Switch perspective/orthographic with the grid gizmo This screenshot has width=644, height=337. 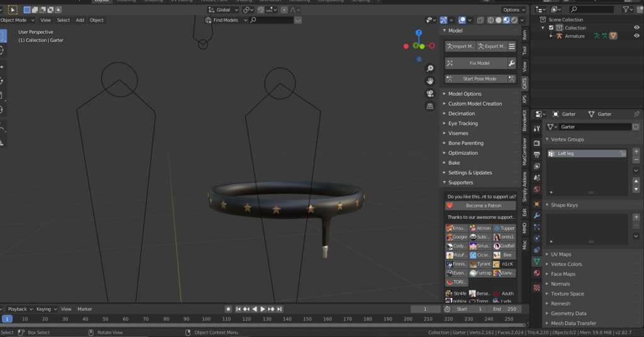click(430, 106)
